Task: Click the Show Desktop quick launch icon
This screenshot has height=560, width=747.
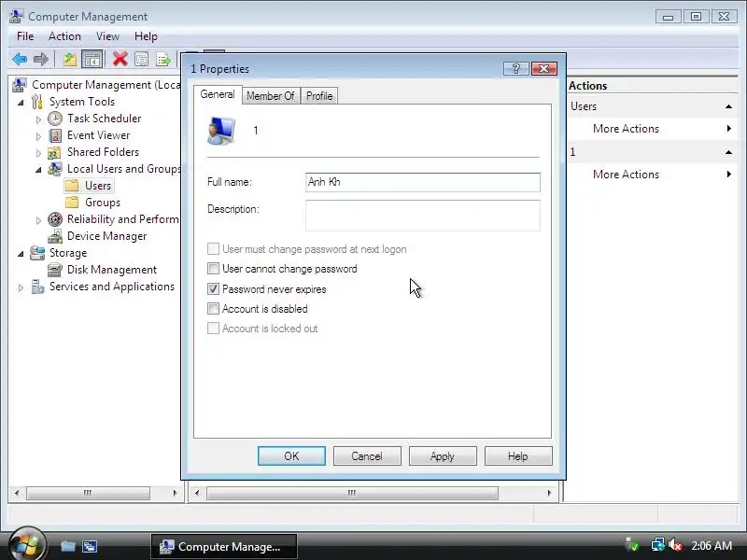Action: click(68, 546)
